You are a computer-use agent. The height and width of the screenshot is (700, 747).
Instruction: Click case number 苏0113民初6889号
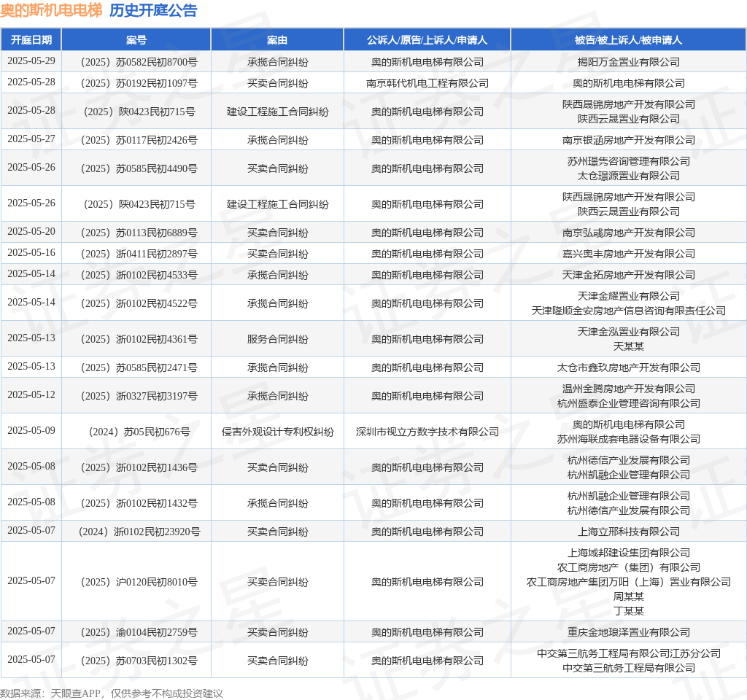[x=139, y=233]
